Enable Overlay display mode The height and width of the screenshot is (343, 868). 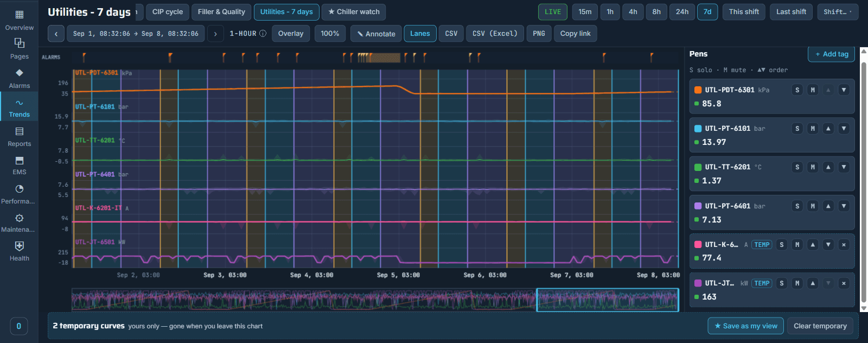[291, 34]
